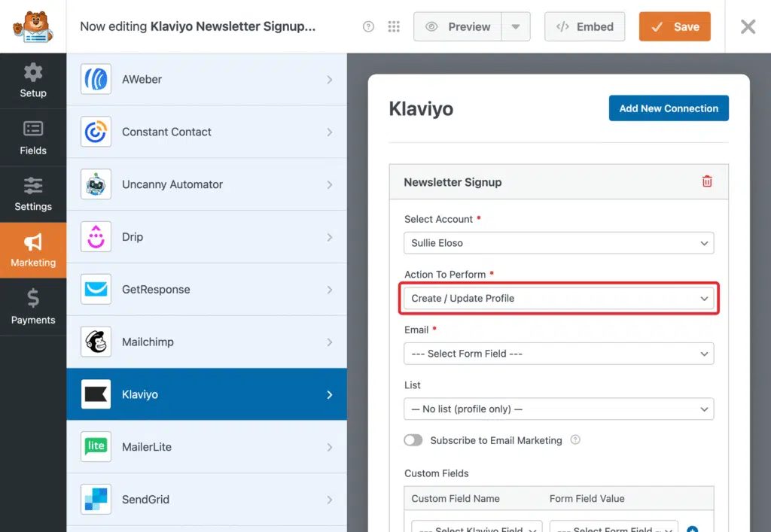Close the form builder with X icon

tap(748, 26)
